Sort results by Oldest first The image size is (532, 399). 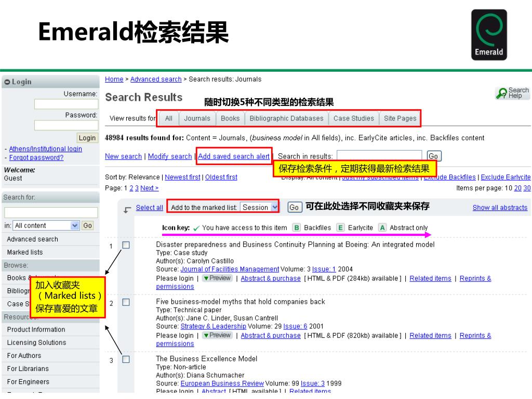point(221,177)
